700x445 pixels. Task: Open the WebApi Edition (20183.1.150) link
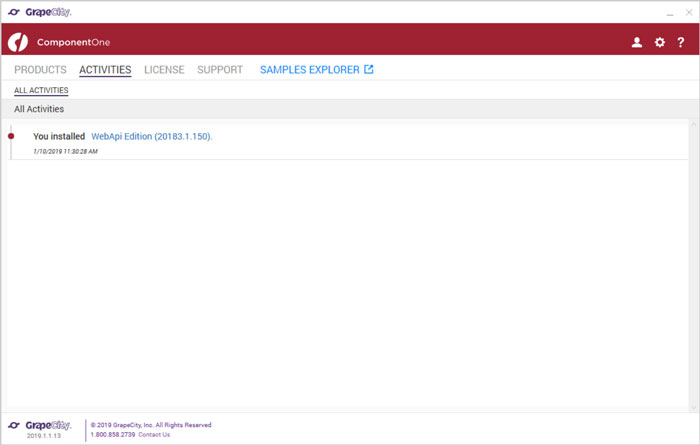coord(152,137)
